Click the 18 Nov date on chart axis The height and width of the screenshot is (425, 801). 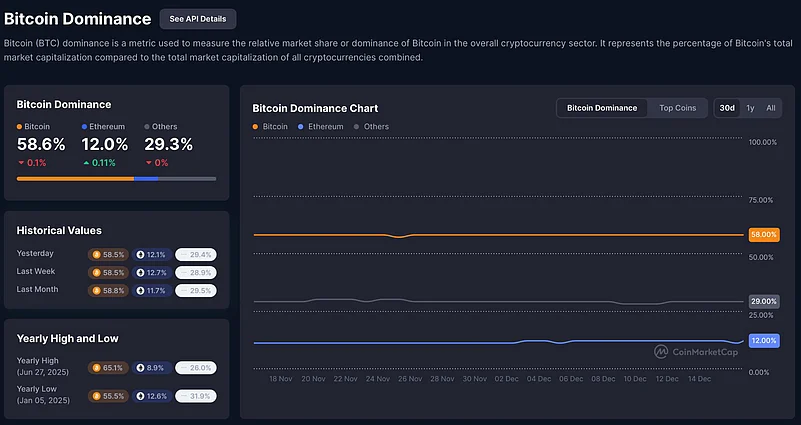(x=281, y=379)
